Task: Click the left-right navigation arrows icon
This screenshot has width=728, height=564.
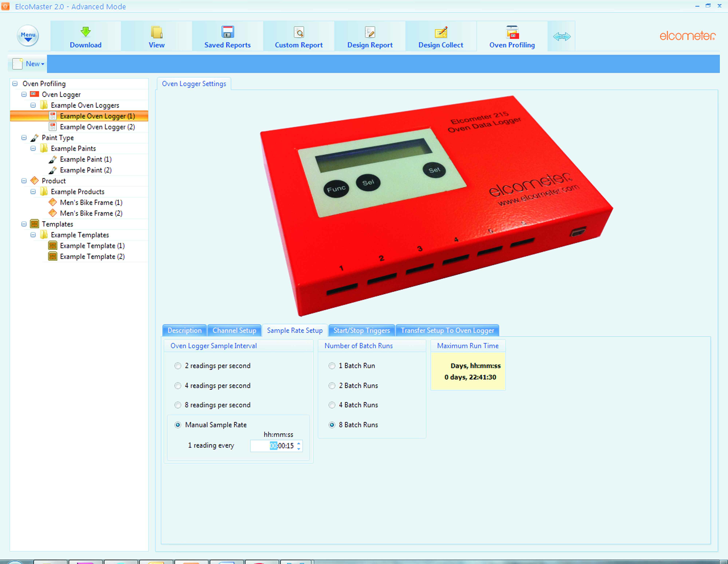Action: pyautogui.click(x=562, y=36)
